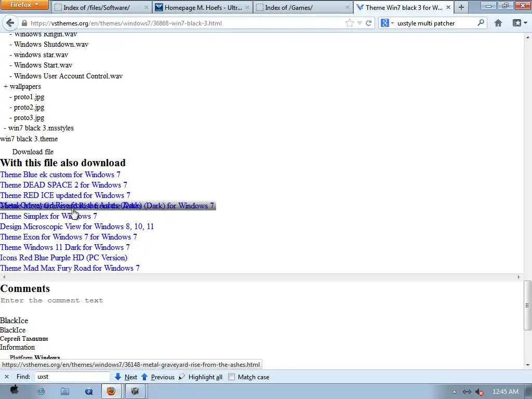This screenshot has width=532, height=399.
Task: Open Design Microscopic View for Windows 8, 10, 11
Action: (x=77, y=227)
